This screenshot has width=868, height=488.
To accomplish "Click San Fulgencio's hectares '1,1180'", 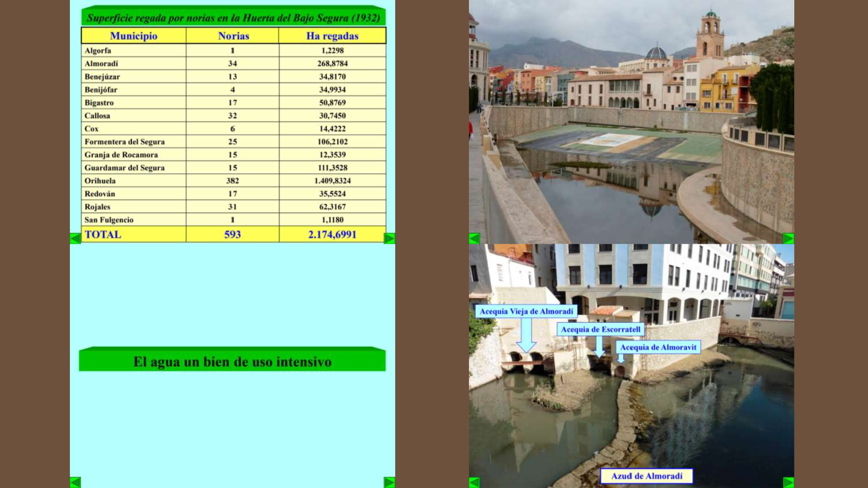I will click(x=333, y=220).
